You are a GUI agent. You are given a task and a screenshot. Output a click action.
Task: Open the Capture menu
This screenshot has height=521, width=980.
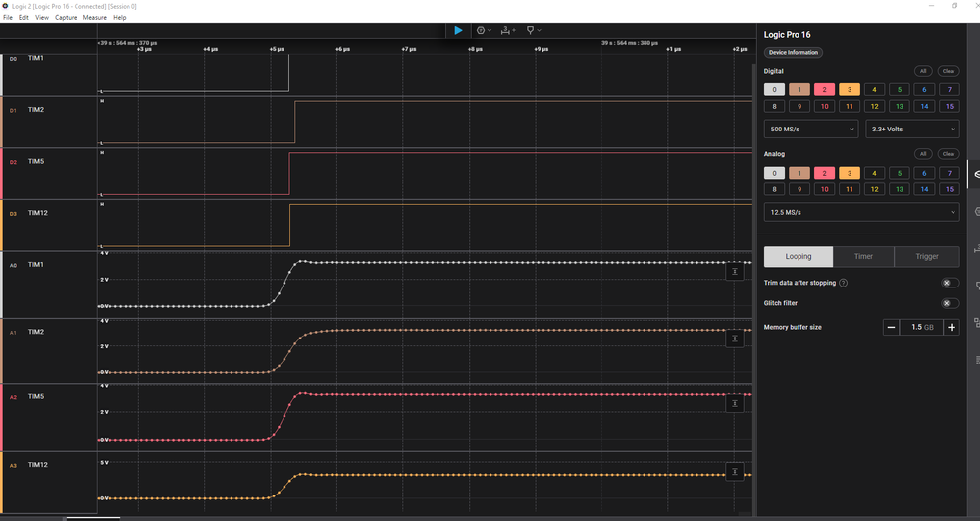pyautogui.click(x=66, y=18)
